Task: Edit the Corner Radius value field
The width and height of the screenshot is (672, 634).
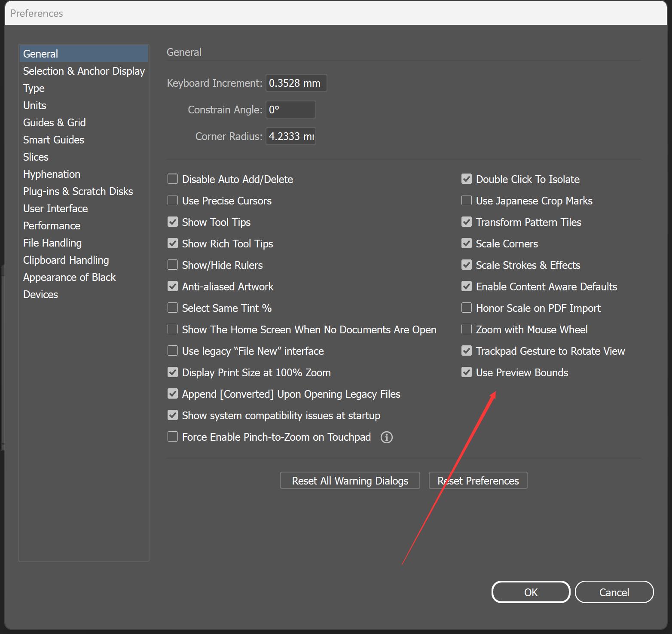Action: pyautogui.click(x=290, y=136)
